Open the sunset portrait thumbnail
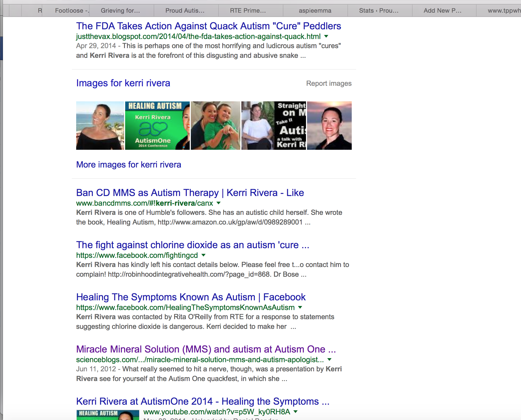Screen dimensions: 521x420 click(x=329, y=126)
